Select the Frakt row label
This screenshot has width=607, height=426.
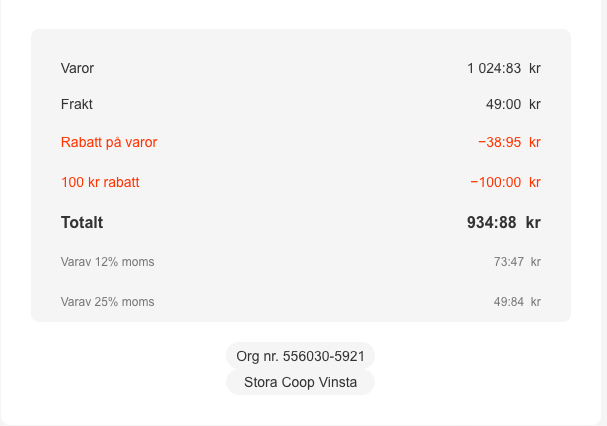pyautogui.click(x=77, y=104)
